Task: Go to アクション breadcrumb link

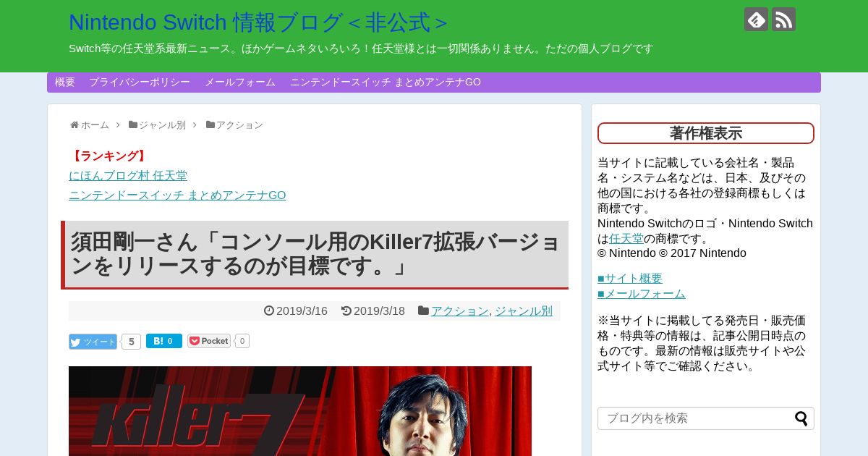Action: [239, 124]
